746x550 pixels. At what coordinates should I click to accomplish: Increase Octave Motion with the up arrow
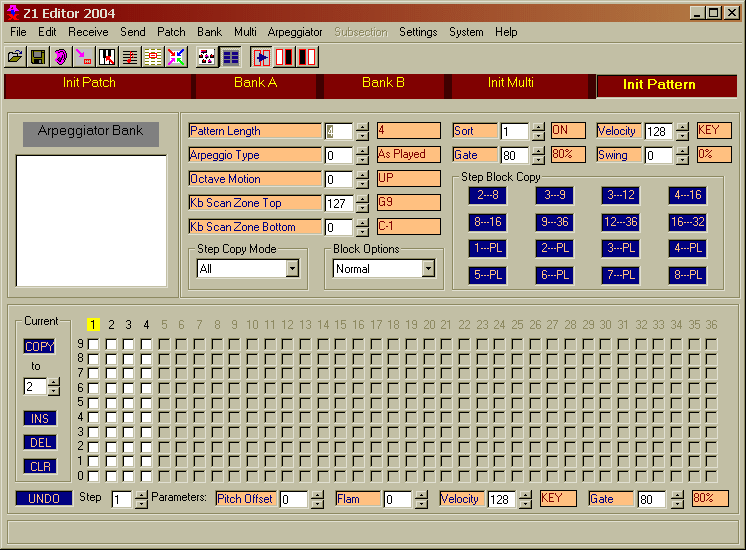(363, 175)
